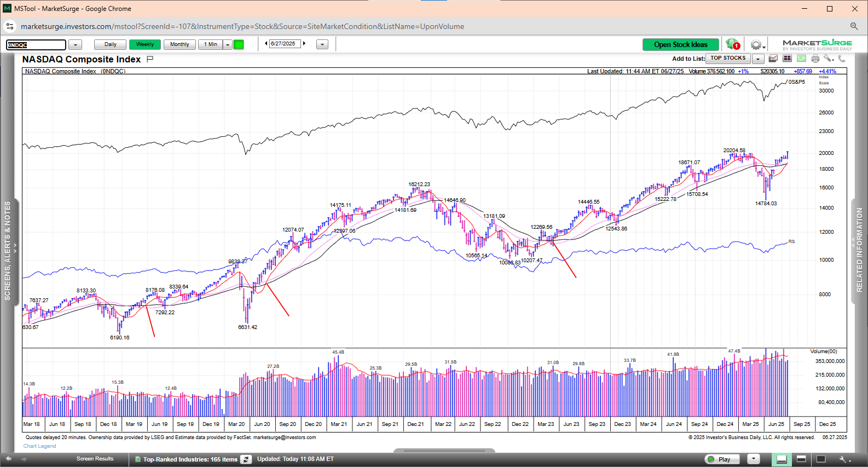Viewport: 868px width, 467px height.
Task: Click the chart view icon near Add to List
Action: click(x=773, y=59)
